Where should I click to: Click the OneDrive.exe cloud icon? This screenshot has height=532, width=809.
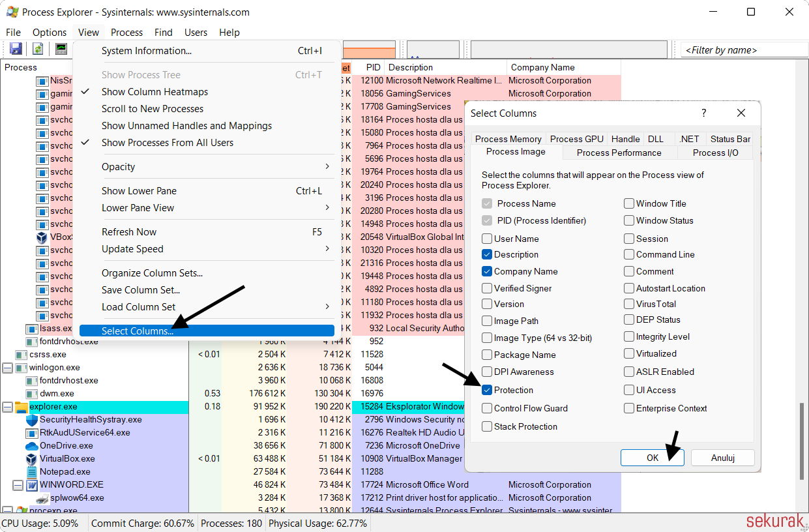(31, 446)
